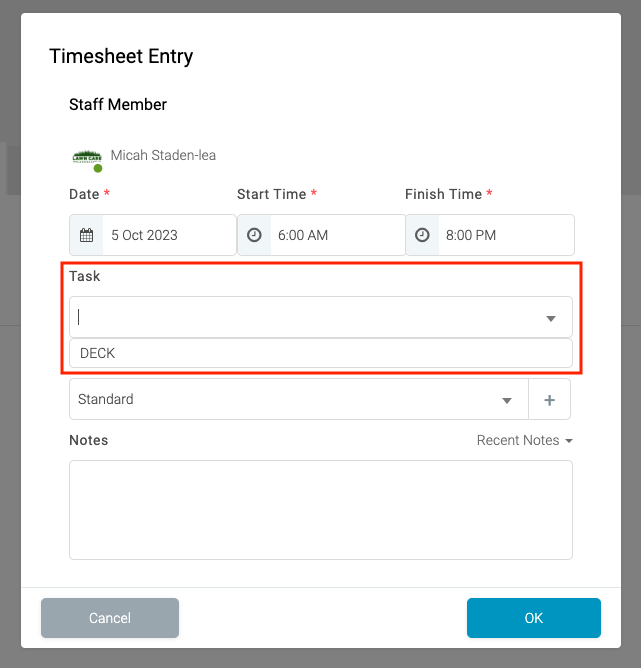Click the clock icon for Finish Time

click(422, 236)
